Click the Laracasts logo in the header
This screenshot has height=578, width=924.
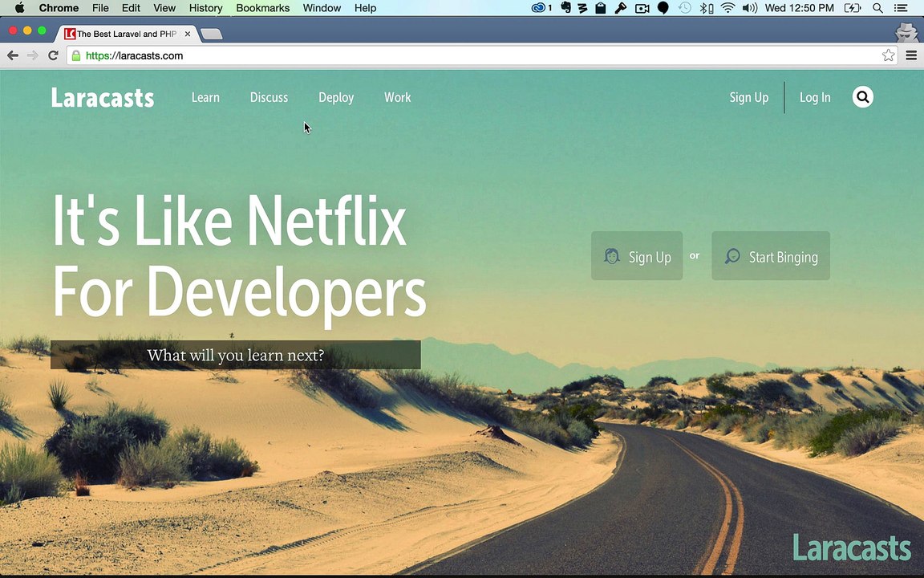tap(103, 98)
